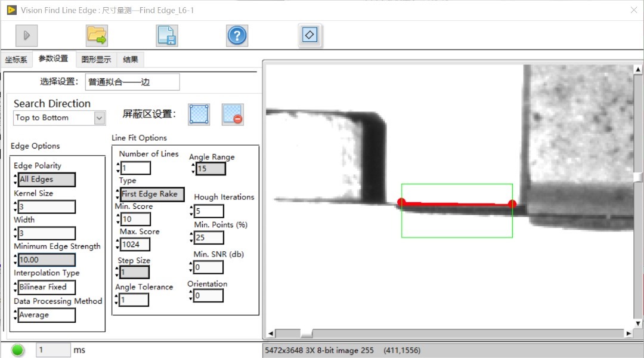Click the green status LED indicator

[x=18, y=350]
